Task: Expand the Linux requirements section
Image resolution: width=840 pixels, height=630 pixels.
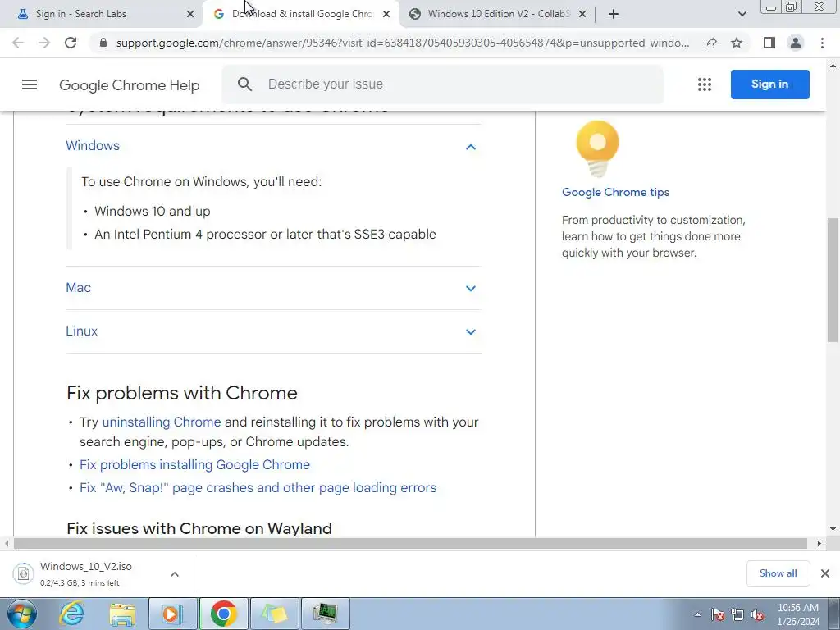Action: (x=471, y=331)
